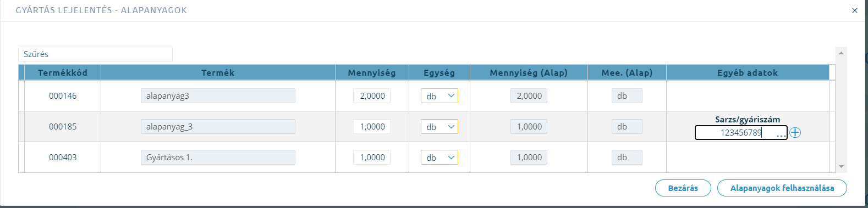Viewport: 868px width, 208px height.
Task: Expand Egység dropdown for alapanyag_3
Action: pos(440,127)
